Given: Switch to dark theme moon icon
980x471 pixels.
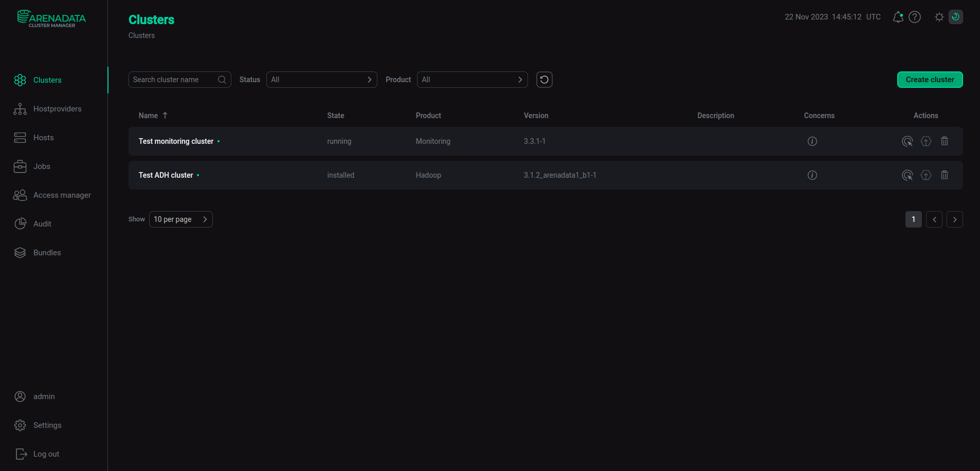Looking at the screenshot, I should click(956, 17).
